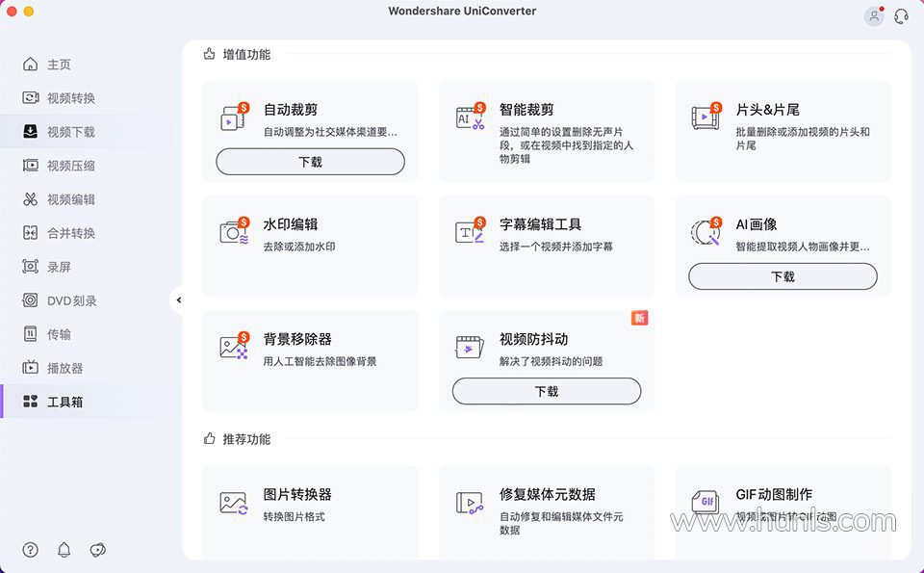Click 用人工智能去除图像背景 description
924x573 pixels.
[x=320, y=361]
